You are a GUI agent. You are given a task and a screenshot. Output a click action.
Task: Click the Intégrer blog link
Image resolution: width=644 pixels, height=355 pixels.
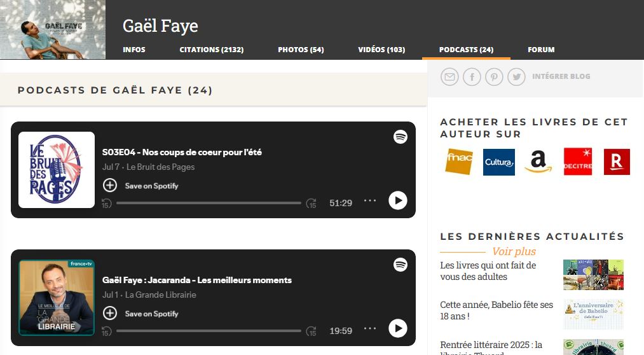pos(561,76)
